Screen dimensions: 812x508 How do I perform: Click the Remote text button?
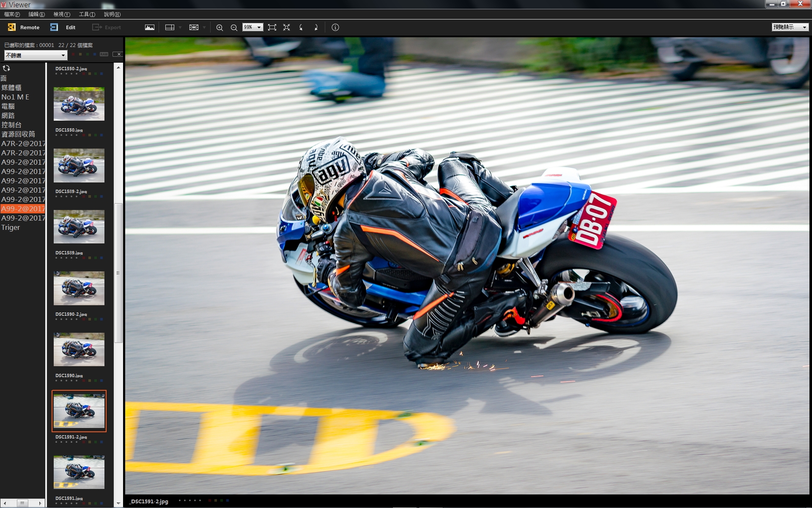click(x=30, y=28)
